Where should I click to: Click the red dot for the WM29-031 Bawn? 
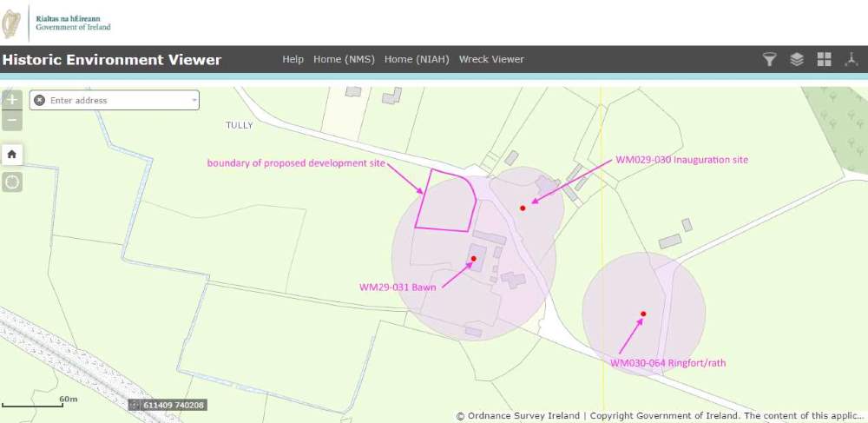(x=474, y=258)
